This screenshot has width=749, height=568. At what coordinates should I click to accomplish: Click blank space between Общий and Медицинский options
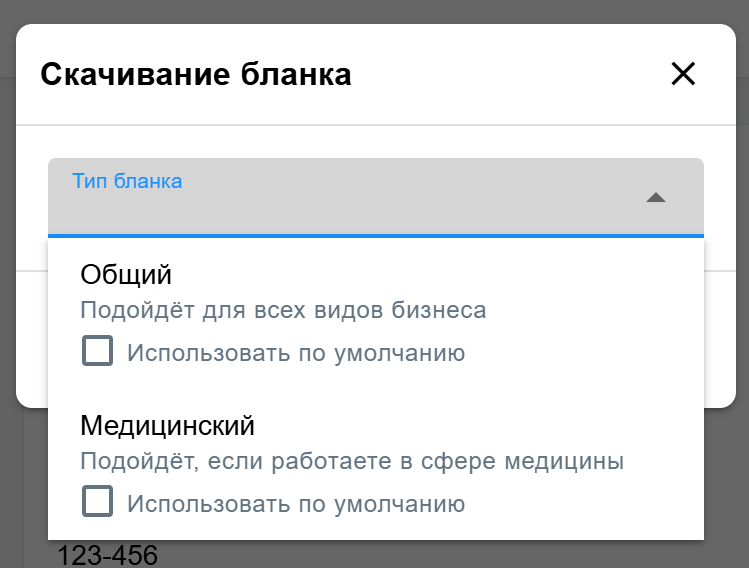pos(376,388)
